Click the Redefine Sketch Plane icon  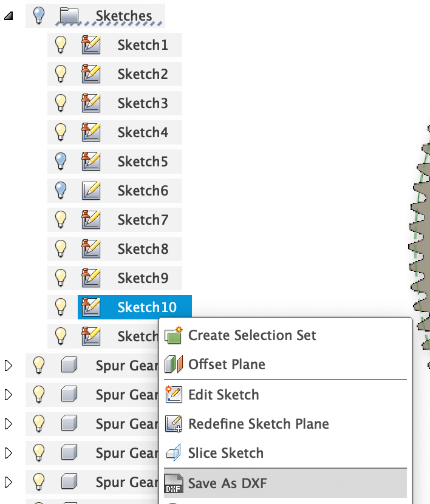point(174,424)
